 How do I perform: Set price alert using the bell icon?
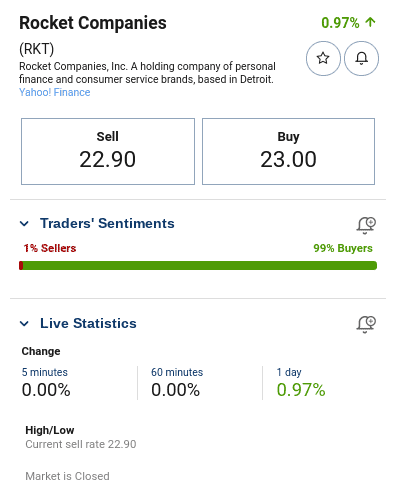tap(361, 58)
